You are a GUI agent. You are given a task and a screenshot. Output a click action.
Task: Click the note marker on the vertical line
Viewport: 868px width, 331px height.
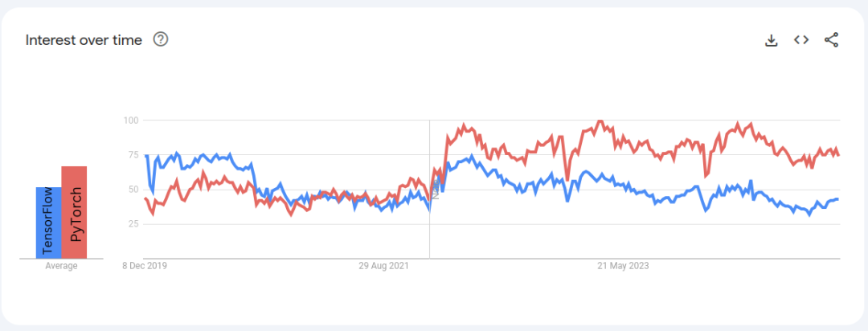(436, 193)
